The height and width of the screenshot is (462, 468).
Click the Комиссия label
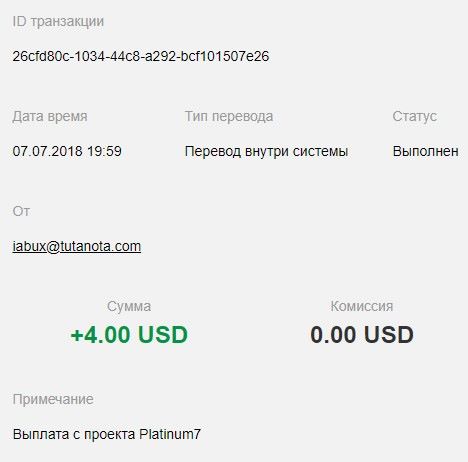point(362,307)
